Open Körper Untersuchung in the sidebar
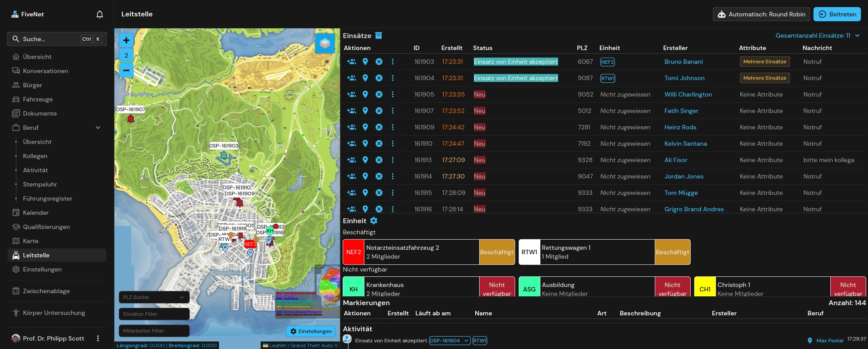 57,313
